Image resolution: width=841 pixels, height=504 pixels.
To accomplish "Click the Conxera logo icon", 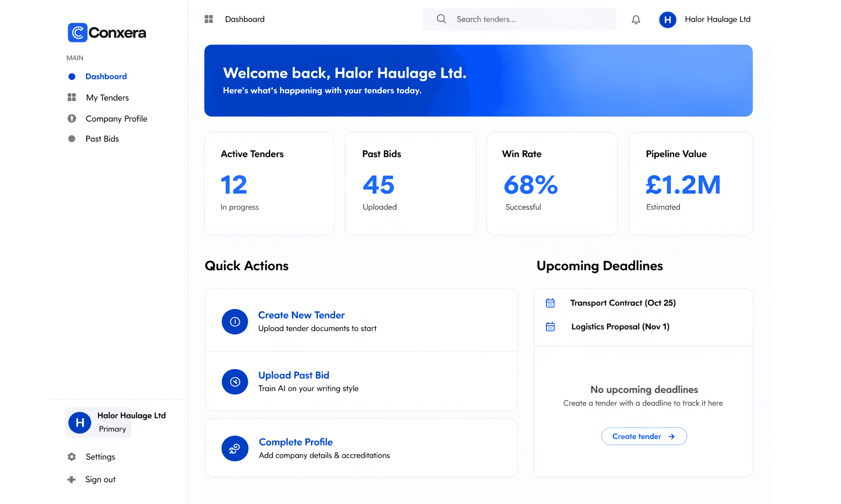I will coord(78,32).
